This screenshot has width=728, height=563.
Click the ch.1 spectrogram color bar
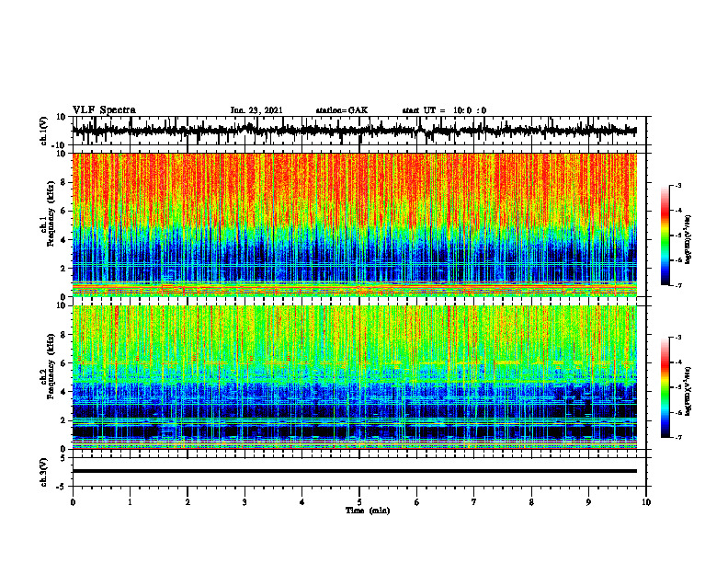click(x=665, y=236)
